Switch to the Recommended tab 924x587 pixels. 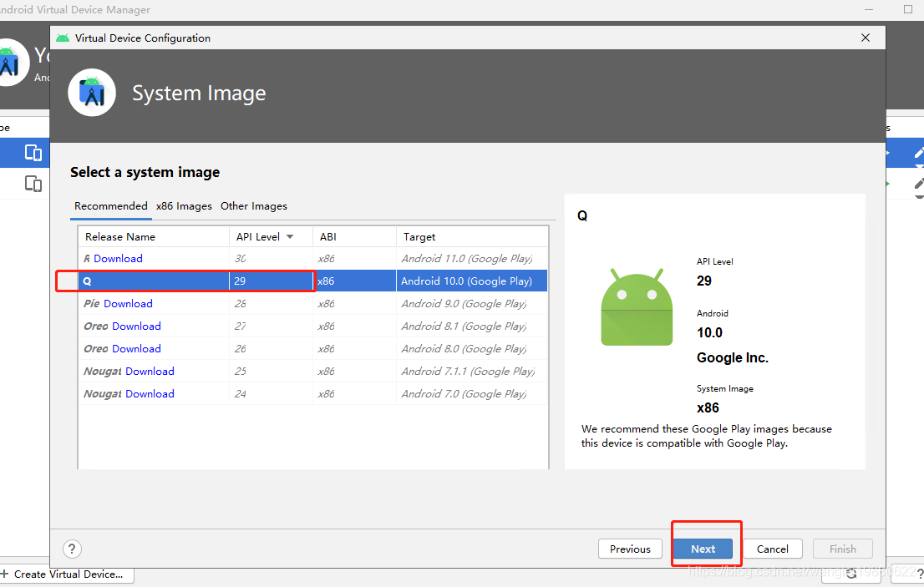coord(111,206)
